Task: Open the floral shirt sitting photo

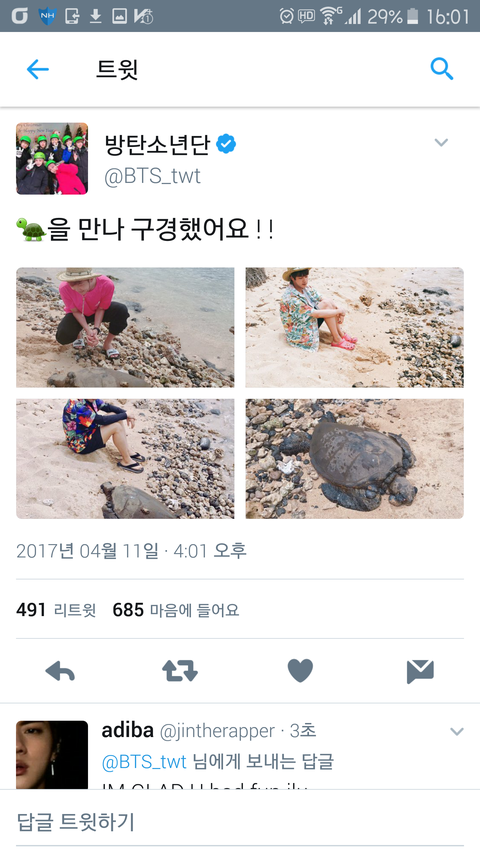Action: [354, 327]
